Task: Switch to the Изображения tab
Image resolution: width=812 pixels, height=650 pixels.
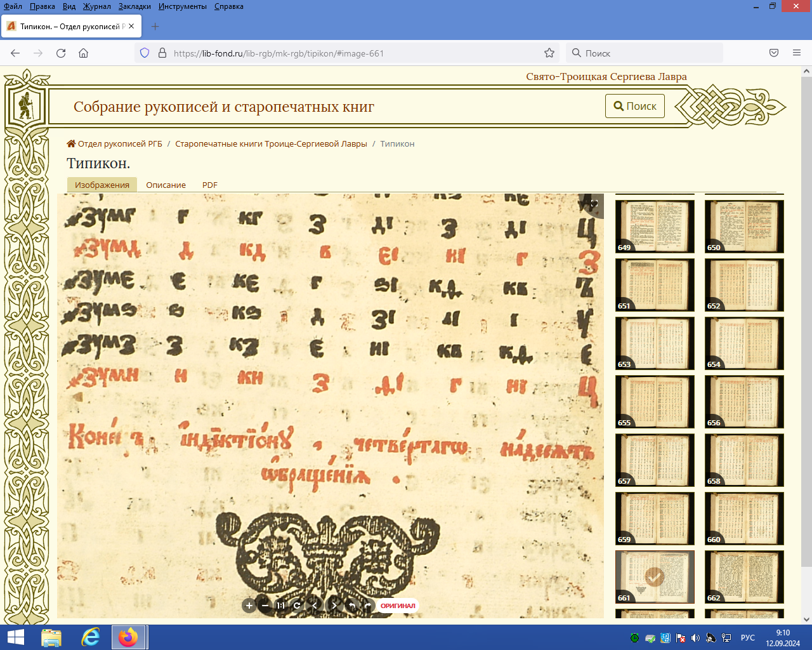Action: coord(102,185)
